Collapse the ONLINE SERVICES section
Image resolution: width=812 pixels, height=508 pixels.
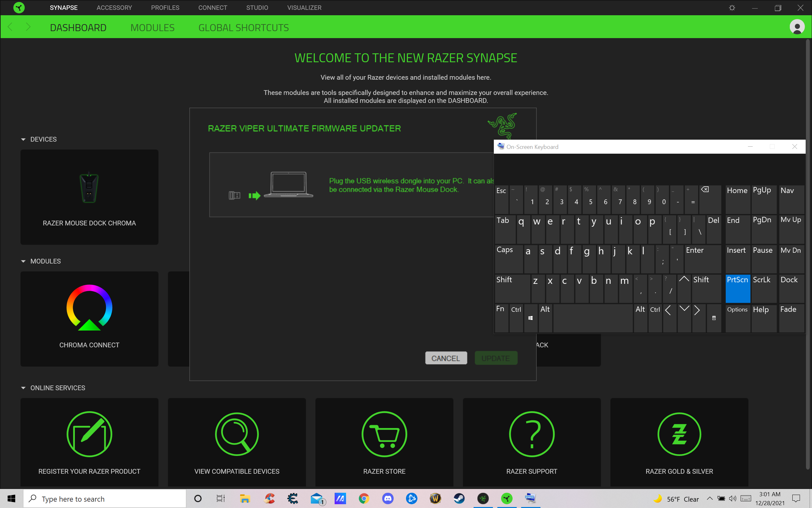point(23,388)
